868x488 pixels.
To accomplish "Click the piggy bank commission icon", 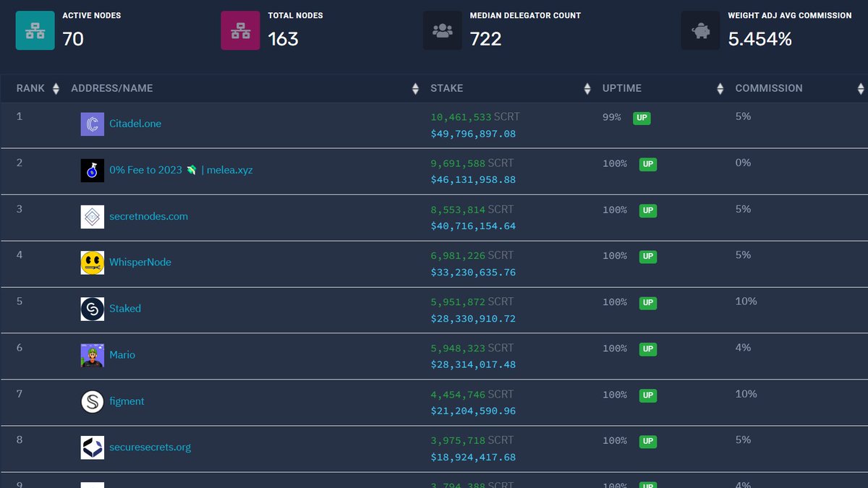I will tap(700, 30).
